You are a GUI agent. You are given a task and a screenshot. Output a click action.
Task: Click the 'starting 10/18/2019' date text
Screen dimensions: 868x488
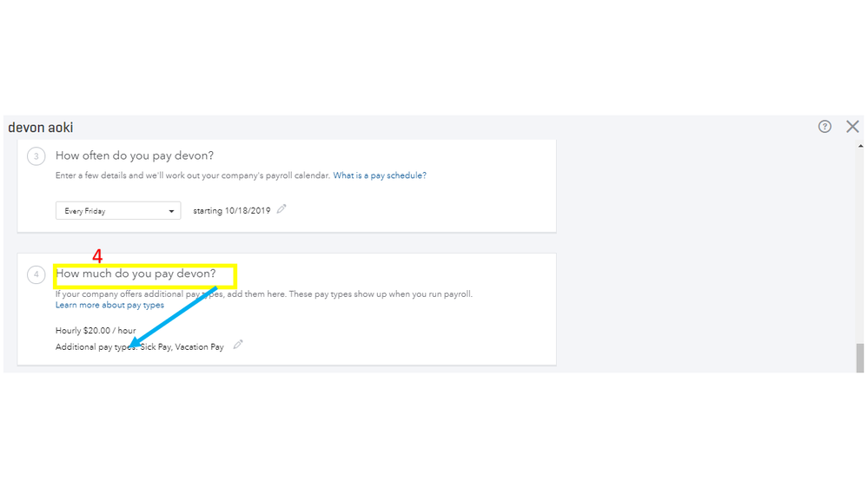tap(232, 211)
